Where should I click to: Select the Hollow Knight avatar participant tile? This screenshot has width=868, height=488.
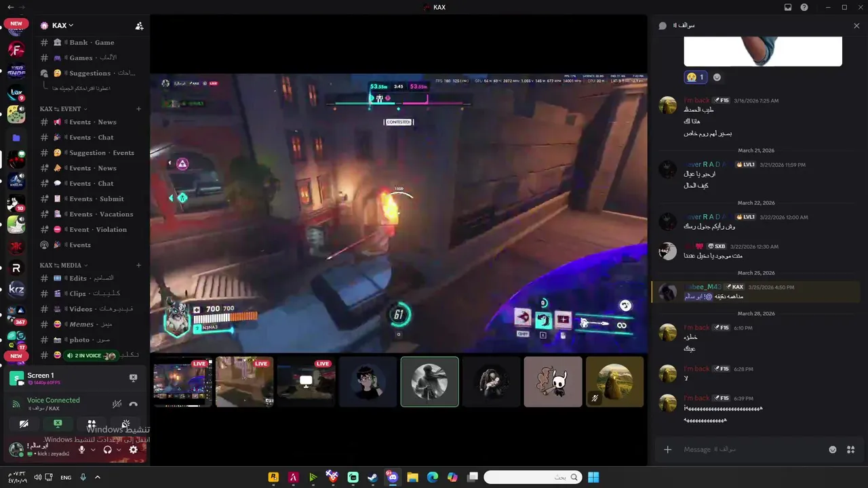point(553,382)
